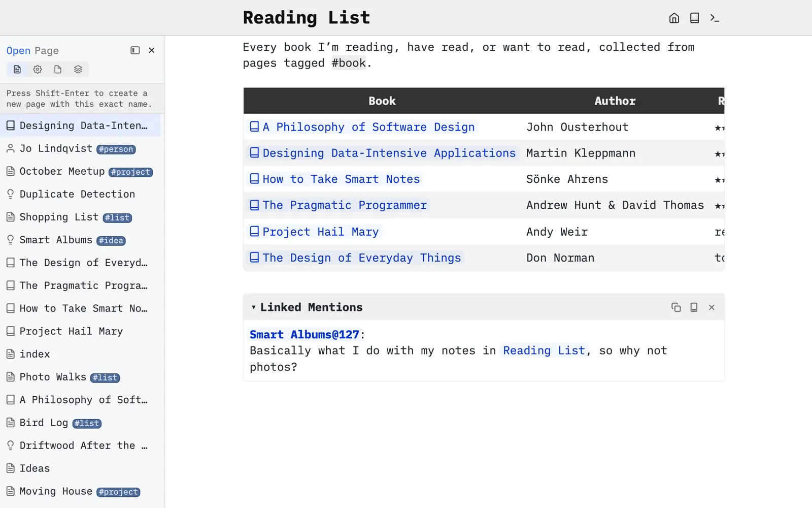Open the command palette terminal icon
Viewport: 812px width, 508px height.
[715, 18]
